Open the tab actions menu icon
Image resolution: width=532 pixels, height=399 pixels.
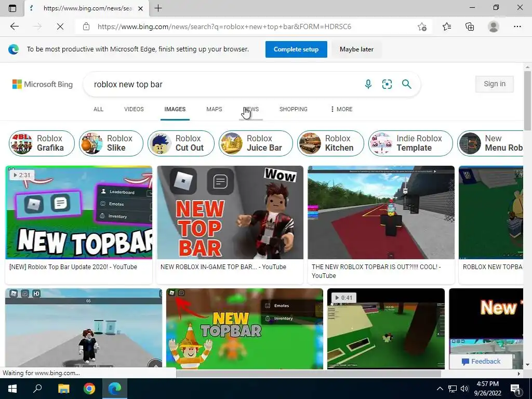tap(12, 8)
